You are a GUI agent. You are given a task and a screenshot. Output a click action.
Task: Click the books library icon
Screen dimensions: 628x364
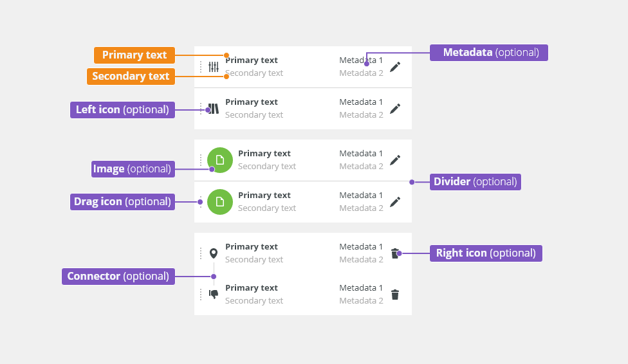(x=214, y=109)
